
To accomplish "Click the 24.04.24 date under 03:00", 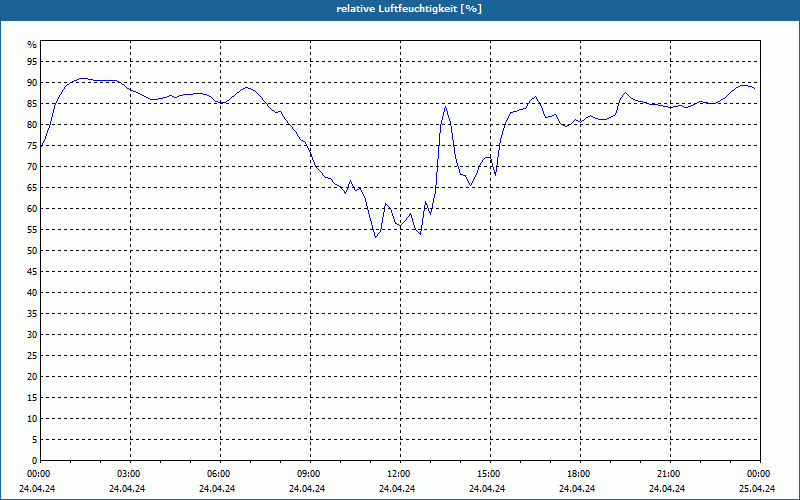I will point(127,489).
